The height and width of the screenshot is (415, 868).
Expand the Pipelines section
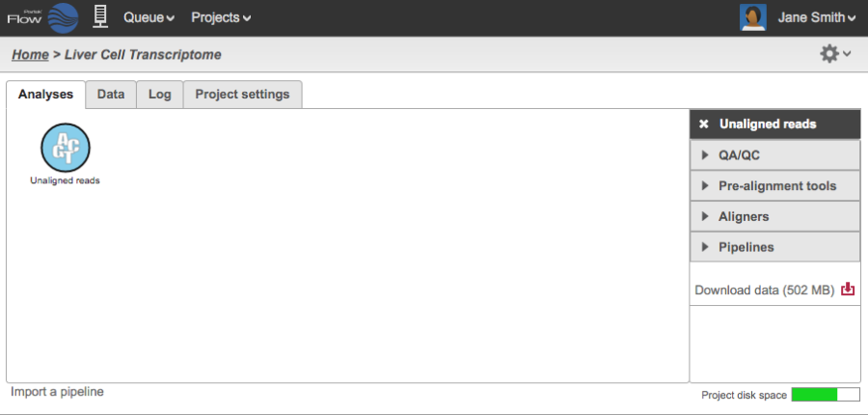coord(774,248)
